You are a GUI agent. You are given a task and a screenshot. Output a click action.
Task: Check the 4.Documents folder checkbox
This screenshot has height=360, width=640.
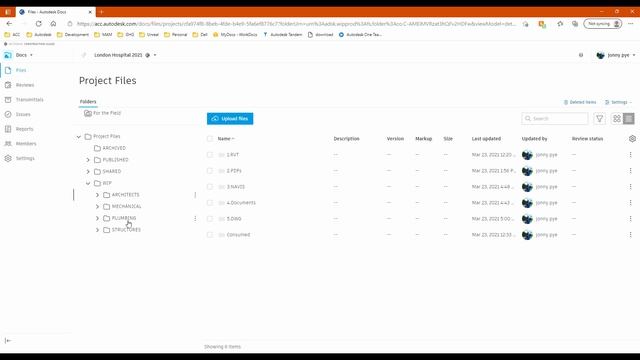[210, 202]
